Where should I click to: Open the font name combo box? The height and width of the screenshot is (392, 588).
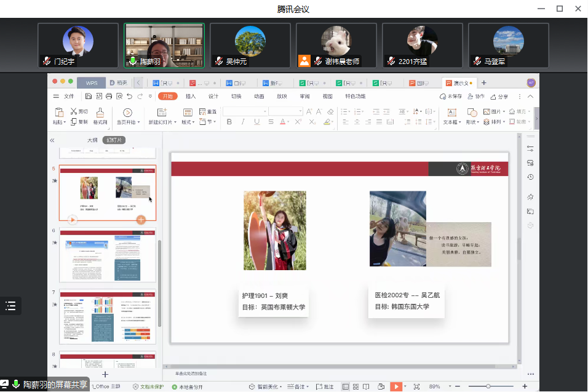tap(245, 111)
